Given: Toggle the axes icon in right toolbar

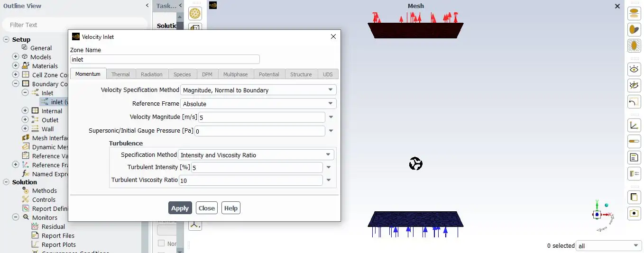Looking at the screenshot, I should [x=634, y=125].
